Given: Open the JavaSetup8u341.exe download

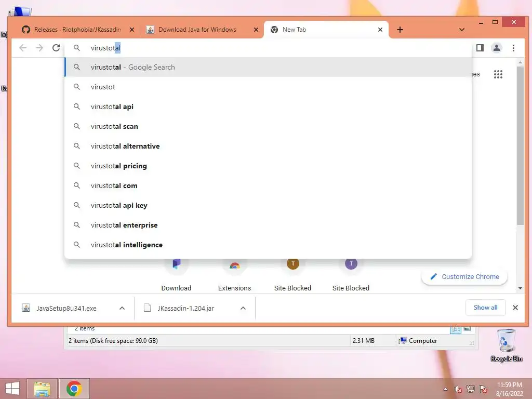Looking at the screenshot, I should click(66, 308).
